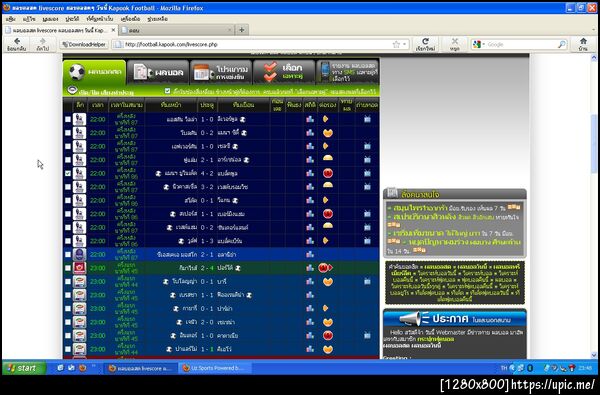Click the Google search field
This screenshot has height=395, width=600.
click(522, 44)
